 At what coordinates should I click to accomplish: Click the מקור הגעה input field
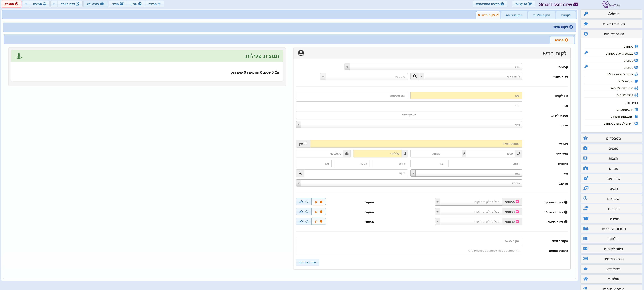pos(409,241)
